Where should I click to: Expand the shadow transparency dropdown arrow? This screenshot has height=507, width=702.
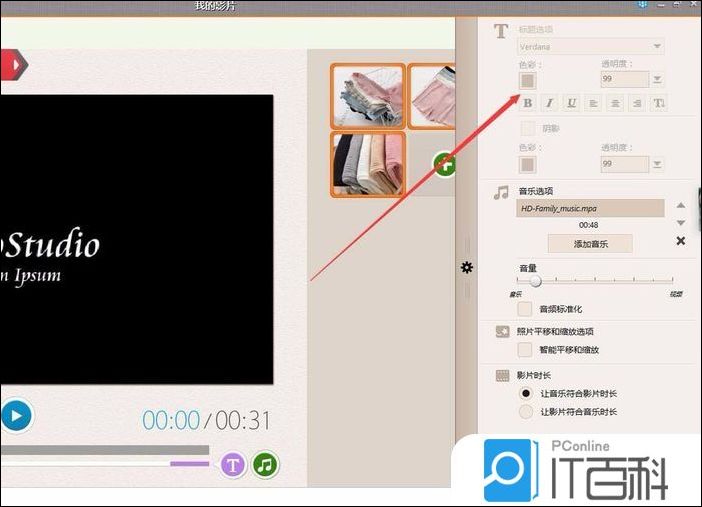point(657,164)
